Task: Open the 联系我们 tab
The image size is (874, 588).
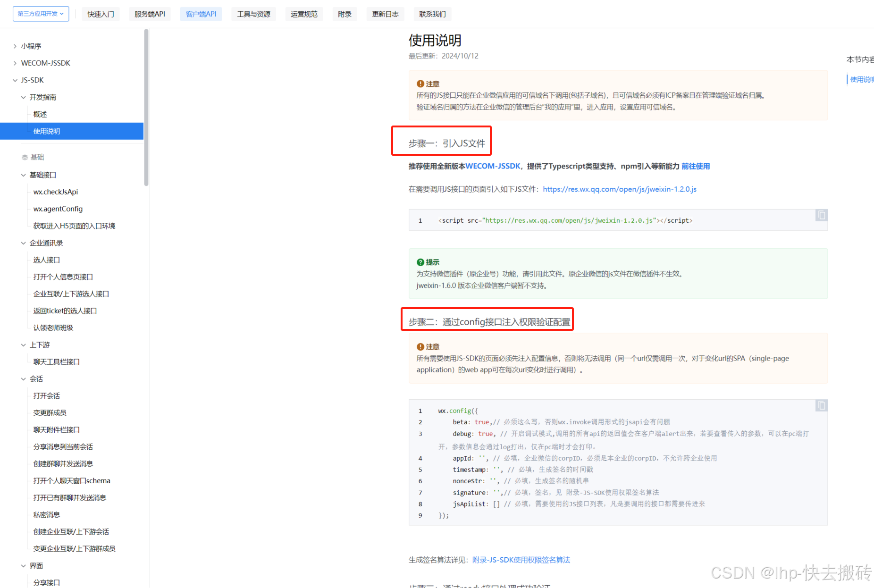Action: (432, 14)
